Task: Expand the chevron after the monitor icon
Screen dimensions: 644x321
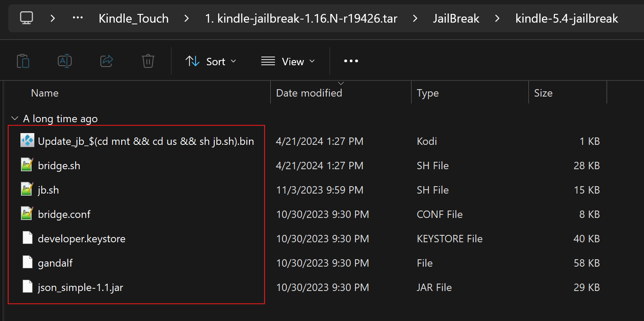Action: 53,18
